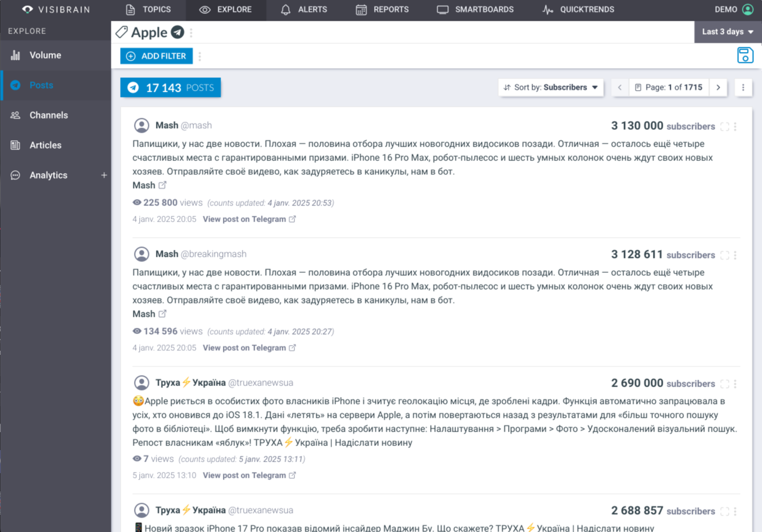Click the save filter disk icon

coord(745,55)
